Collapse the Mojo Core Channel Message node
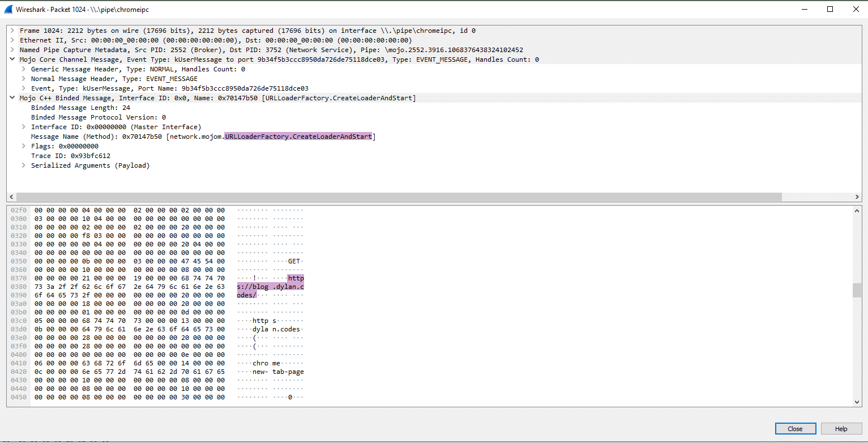Screen dimensions: 868x443 pyautogui.click(x=11, y=59)
